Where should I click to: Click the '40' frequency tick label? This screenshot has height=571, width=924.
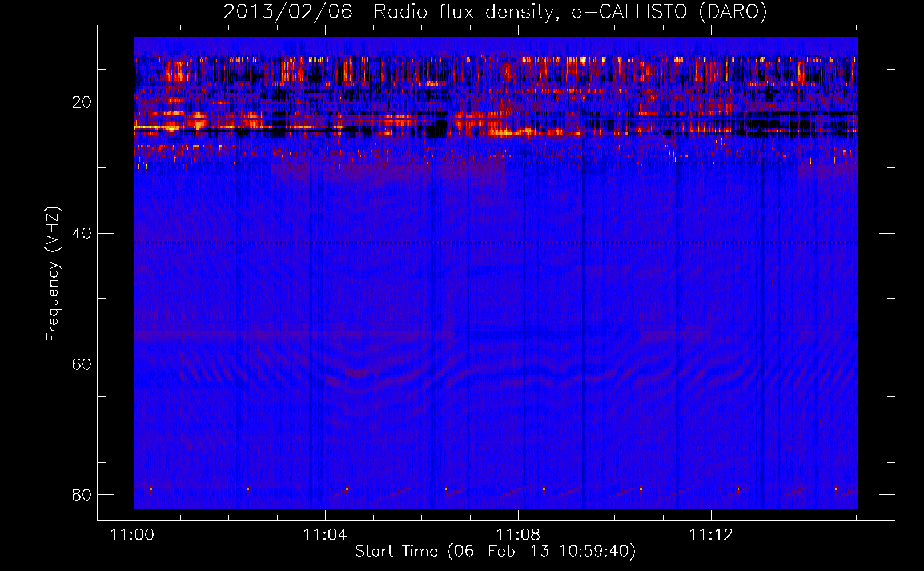point(82,233)
